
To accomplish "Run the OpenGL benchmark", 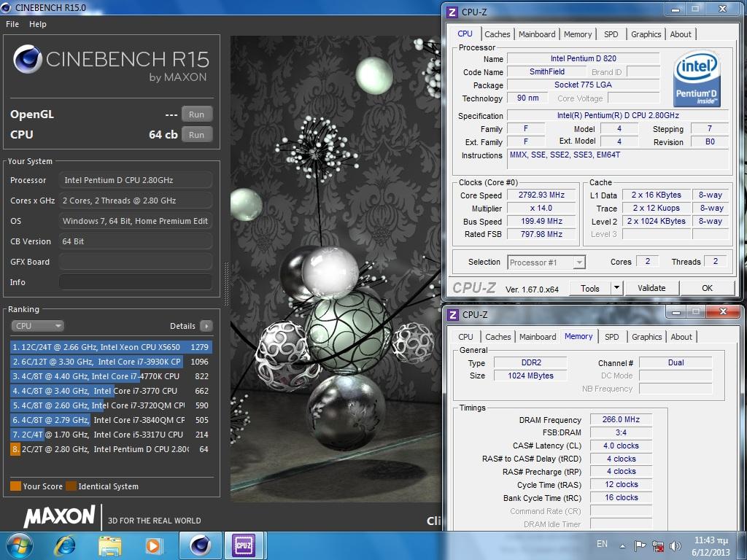I will click(x=196, y=114).
